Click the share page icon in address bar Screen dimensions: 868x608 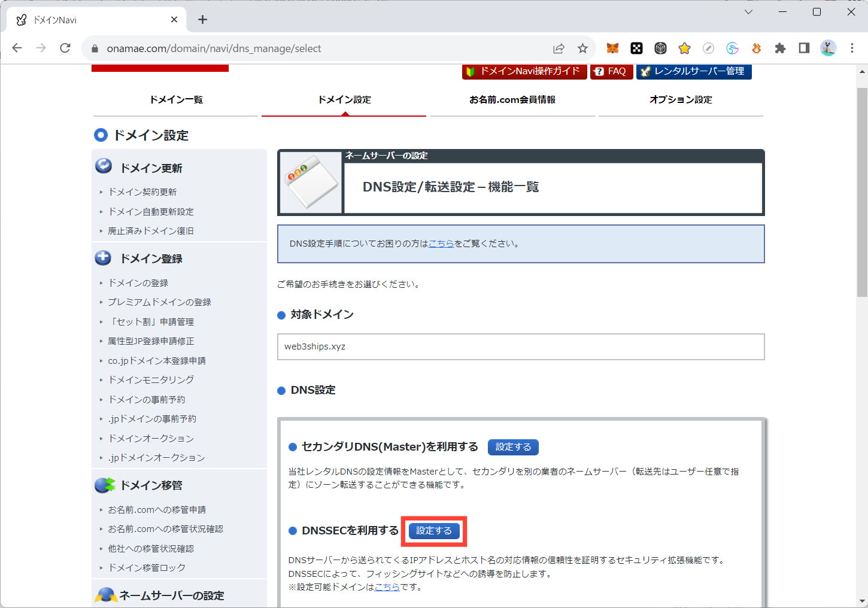(x=559, y=48)
